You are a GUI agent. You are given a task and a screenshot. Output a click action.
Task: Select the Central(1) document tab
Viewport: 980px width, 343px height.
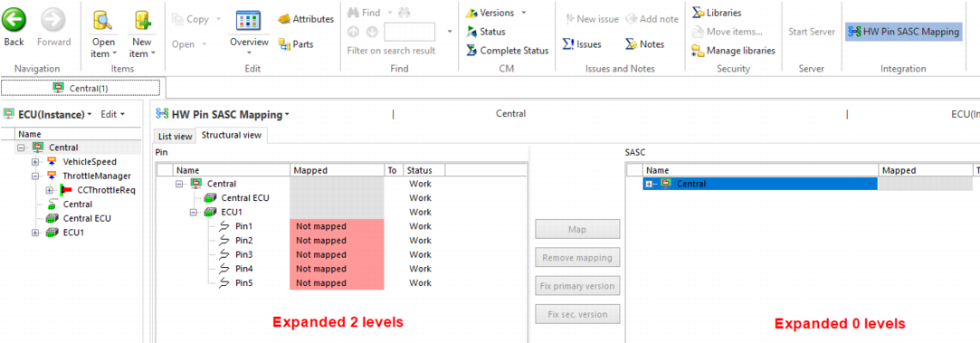(81, 88)
